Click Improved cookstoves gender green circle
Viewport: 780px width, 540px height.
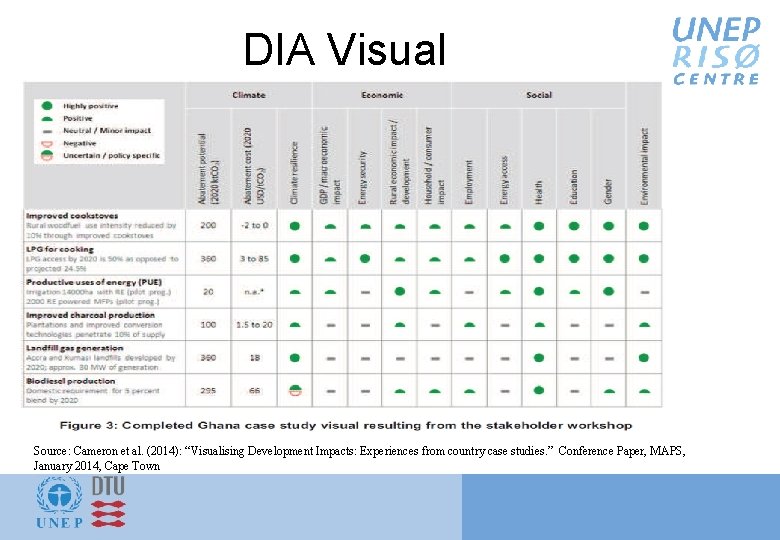click(608, 226)
